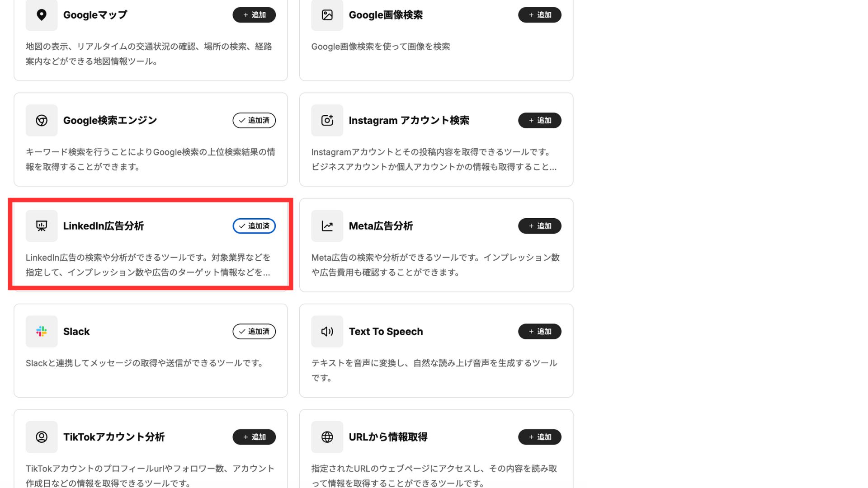The width and height of the screenshot is (868, 488).
Task: Toggle 追加済 on LinkedIn広告分析
Action: 254,226
